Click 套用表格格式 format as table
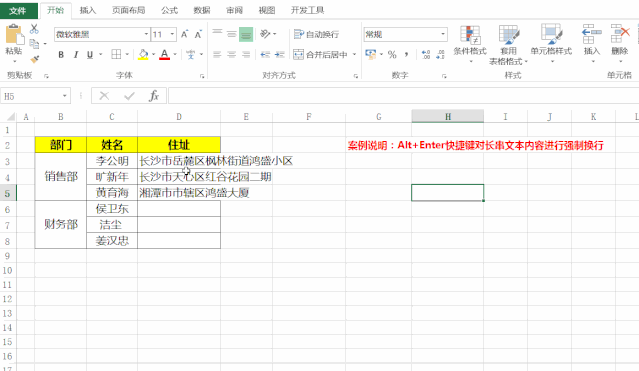The width and height of the screenshot is (639, 371). (x=508, y=44)
